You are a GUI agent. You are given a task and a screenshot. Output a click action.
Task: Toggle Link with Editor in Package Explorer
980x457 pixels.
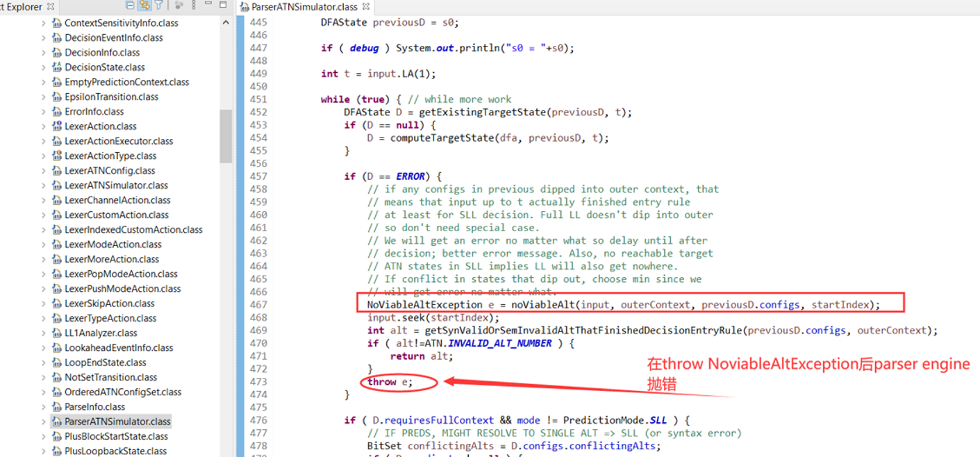click(x=144, y=5)
